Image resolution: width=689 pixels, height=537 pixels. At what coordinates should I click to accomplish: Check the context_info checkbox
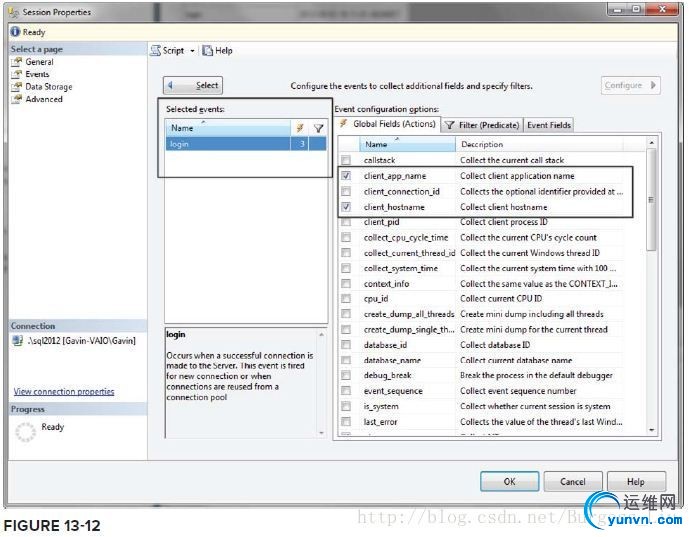(346, 283)
